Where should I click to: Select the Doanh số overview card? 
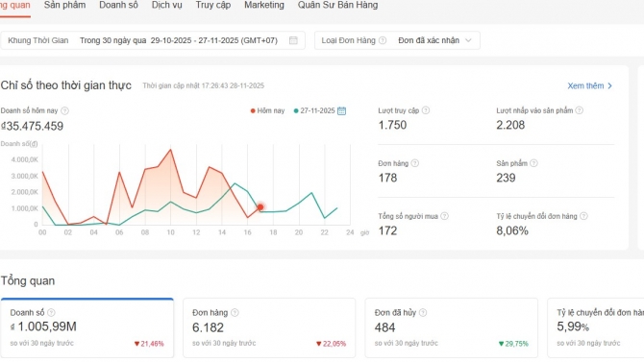pyautogui.click(x=87, y=327)
